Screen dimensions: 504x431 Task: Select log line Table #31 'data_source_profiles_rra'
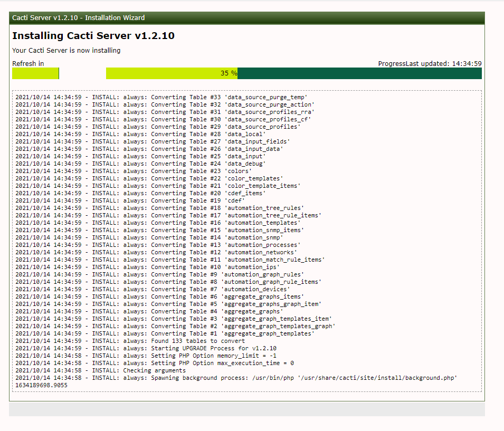point(165,112)
